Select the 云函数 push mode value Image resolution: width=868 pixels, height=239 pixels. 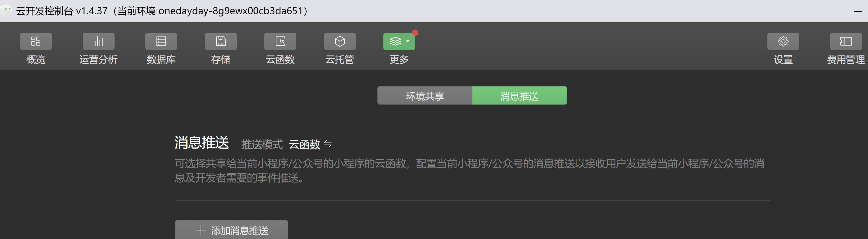coord(304,145)
